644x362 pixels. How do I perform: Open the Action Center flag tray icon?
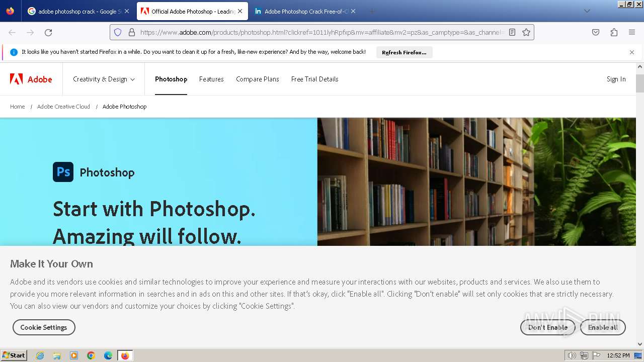(x=596, y=355)
